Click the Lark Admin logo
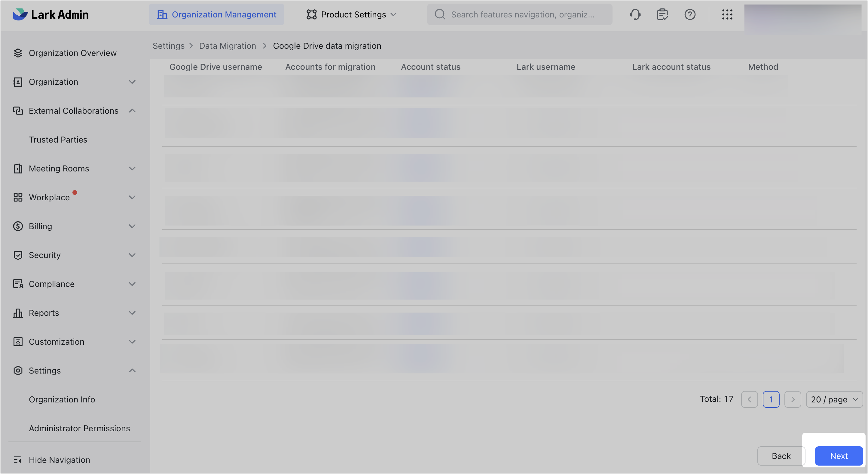 click(x=51, y=14)
